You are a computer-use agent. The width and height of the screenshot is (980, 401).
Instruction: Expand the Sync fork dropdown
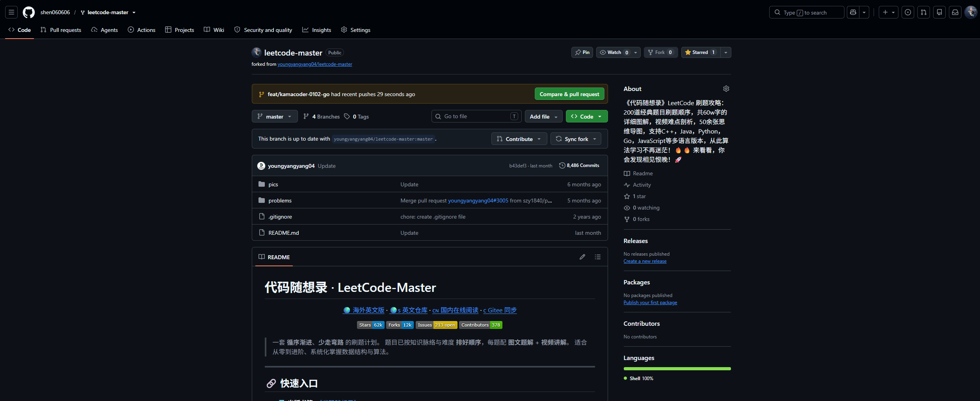pos(576,139)
